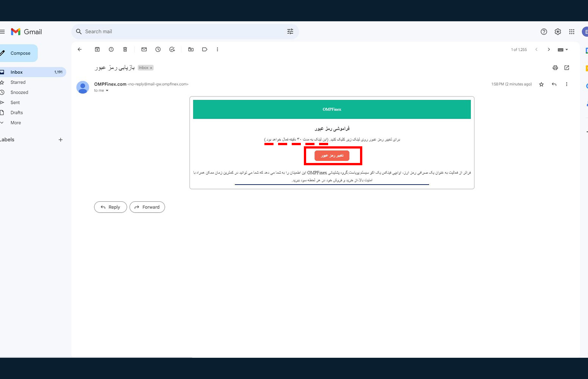Screen dimensions: 588x379
Task: Open Google apps grid
Action: 572,32
